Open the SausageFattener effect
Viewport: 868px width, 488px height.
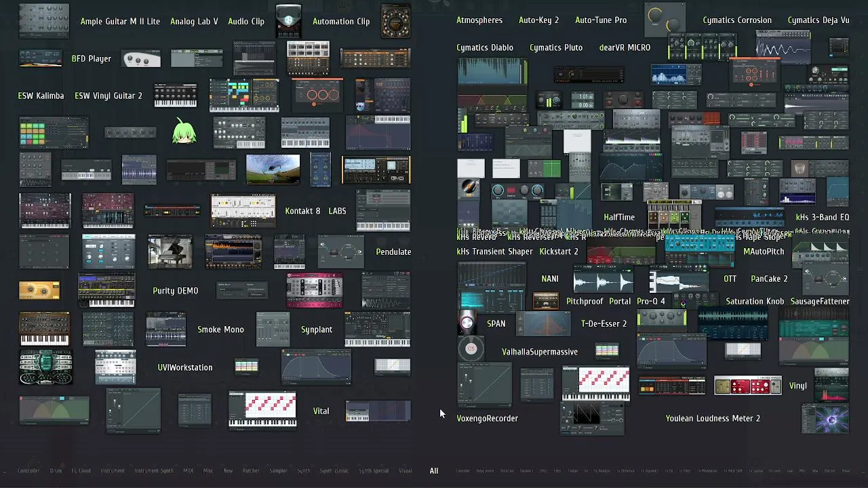click(x=820, y=301)
